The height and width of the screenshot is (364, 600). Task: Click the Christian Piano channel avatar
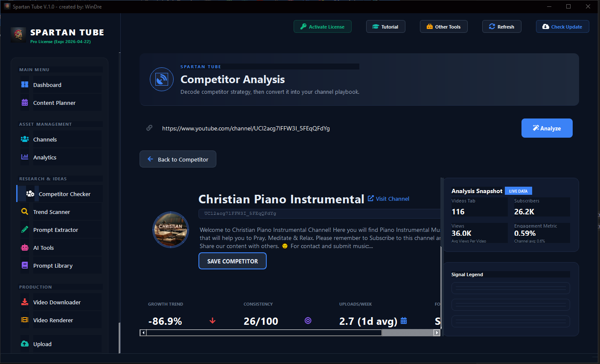[x=170, y=229]
